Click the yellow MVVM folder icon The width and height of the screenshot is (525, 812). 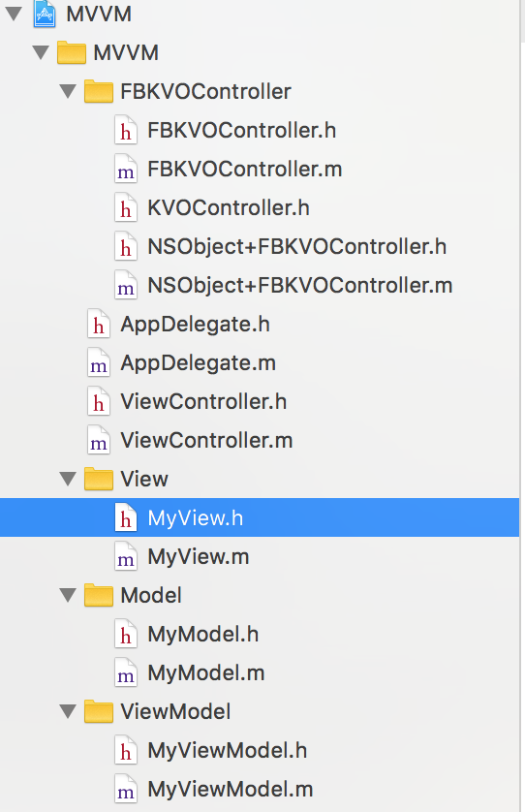(x=72, y=52)
